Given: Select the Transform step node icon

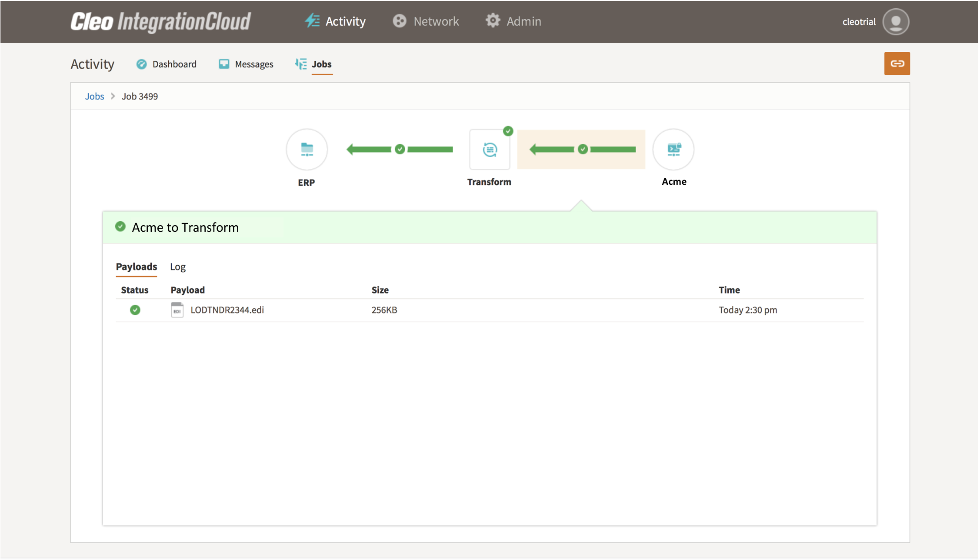Looking at the screenshot, I should tap(490, 149).
